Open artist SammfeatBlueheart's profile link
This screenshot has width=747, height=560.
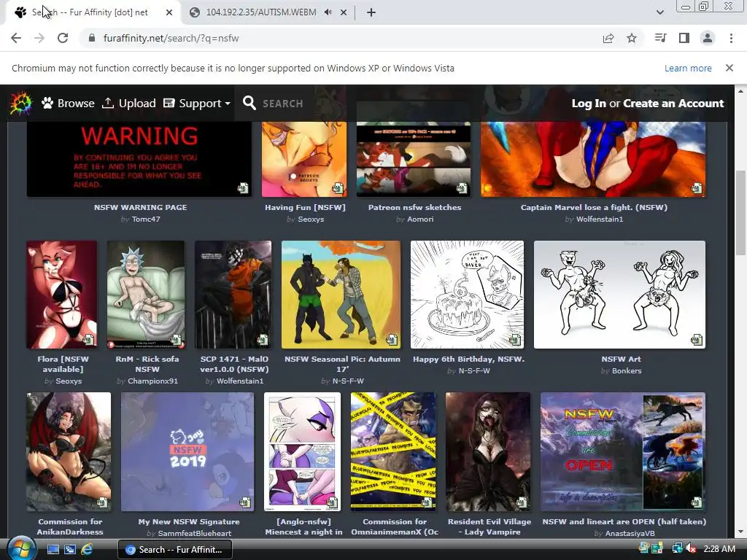coord(194,533)
